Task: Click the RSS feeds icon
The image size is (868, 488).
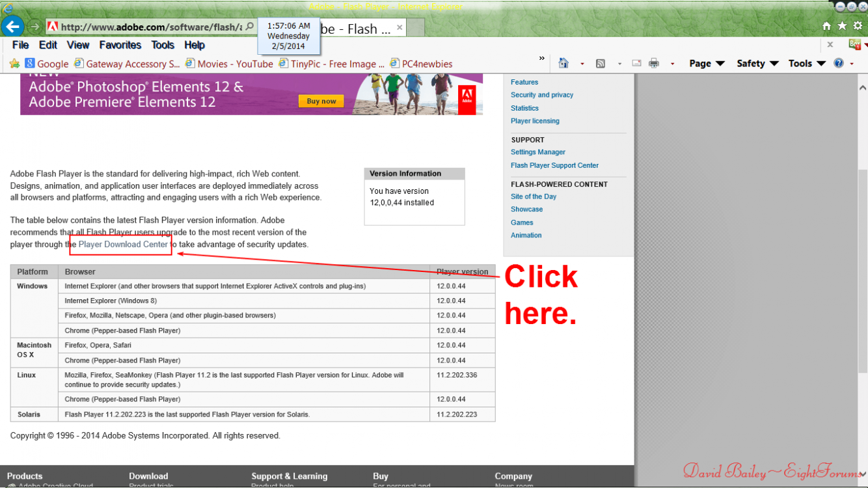Action: tap(601, 63)
